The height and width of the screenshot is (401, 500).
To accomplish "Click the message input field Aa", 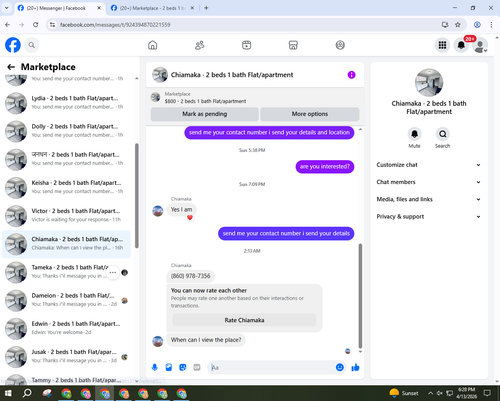I will point(270,367).
